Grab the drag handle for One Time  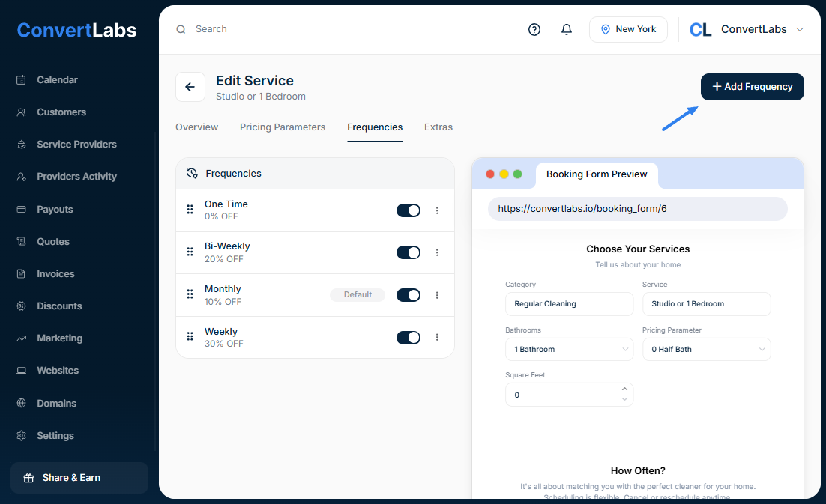pos(190,210)
